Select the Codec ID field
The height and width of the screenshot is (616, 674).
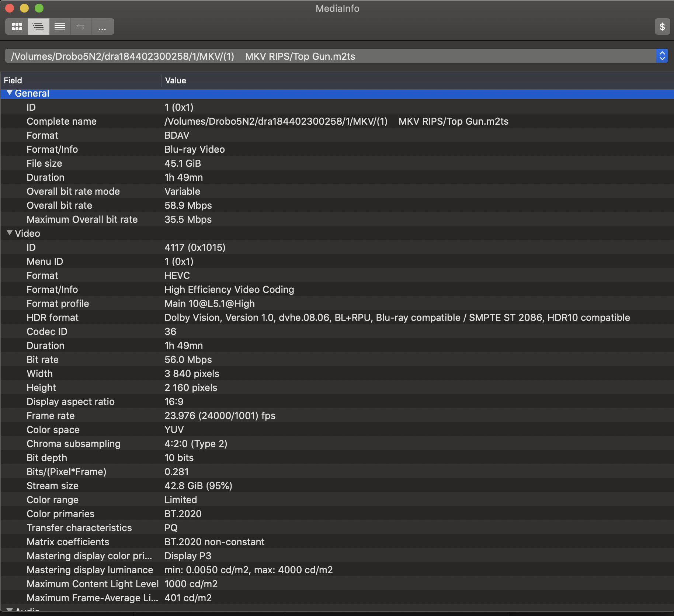point(47,332)
